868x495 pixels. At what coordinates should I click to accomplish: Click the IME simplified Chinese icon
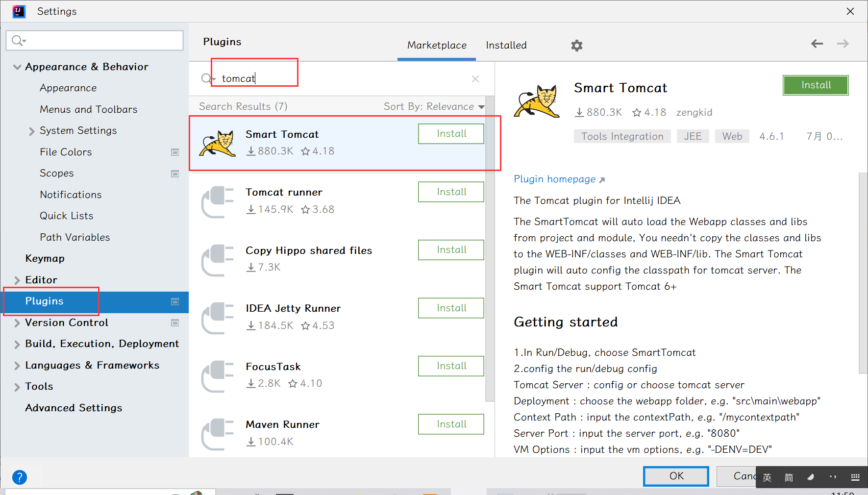789,477
